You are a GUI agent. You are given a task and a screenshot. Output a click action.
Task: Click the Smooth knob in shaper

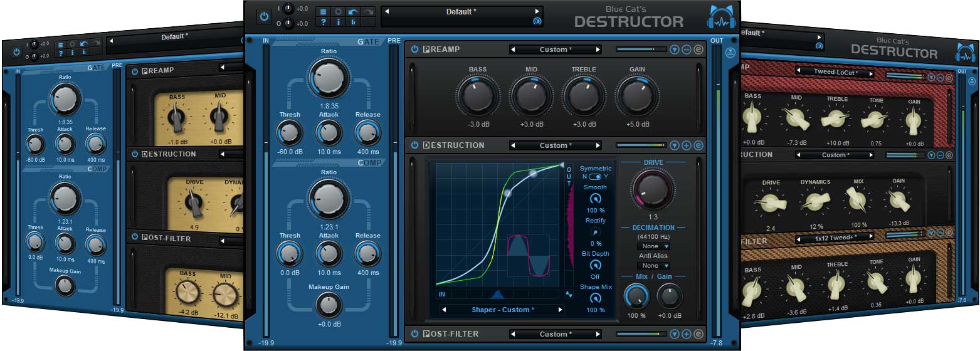(596, 199)
